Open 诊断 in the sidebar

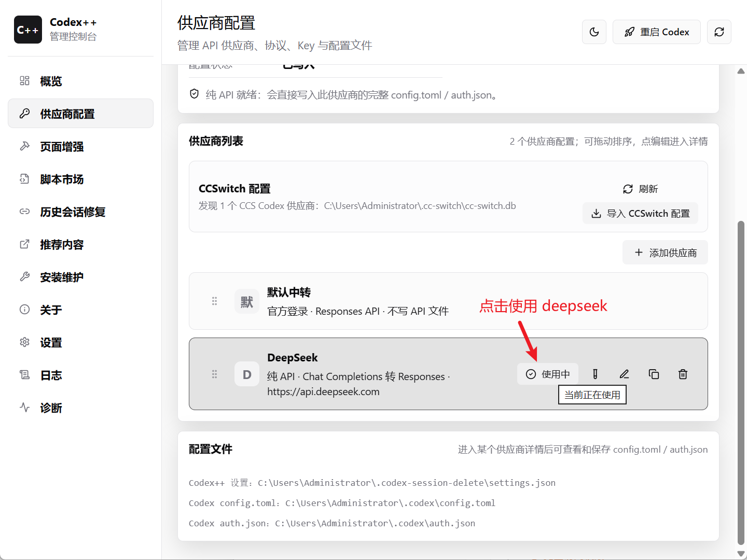point(81,408)
